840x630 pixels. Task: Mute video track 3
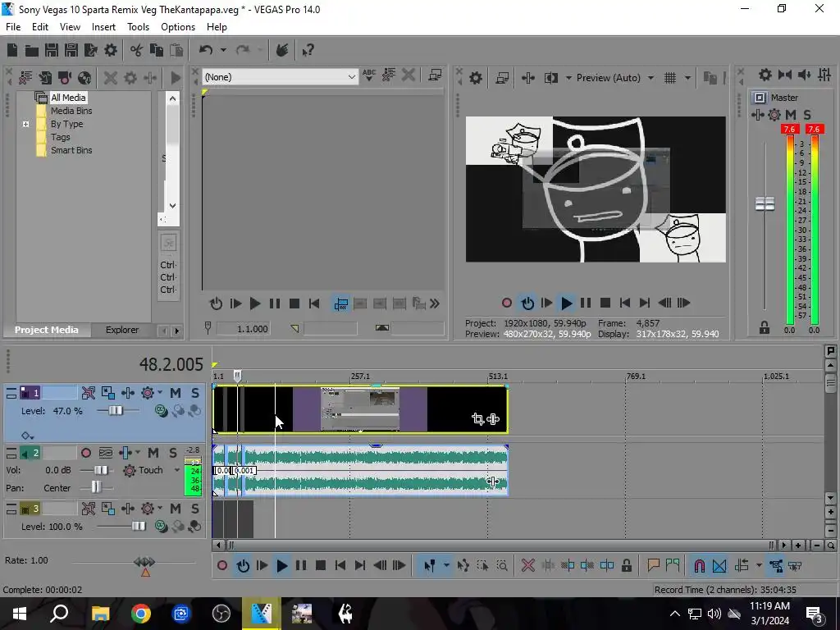coord(176,509)
